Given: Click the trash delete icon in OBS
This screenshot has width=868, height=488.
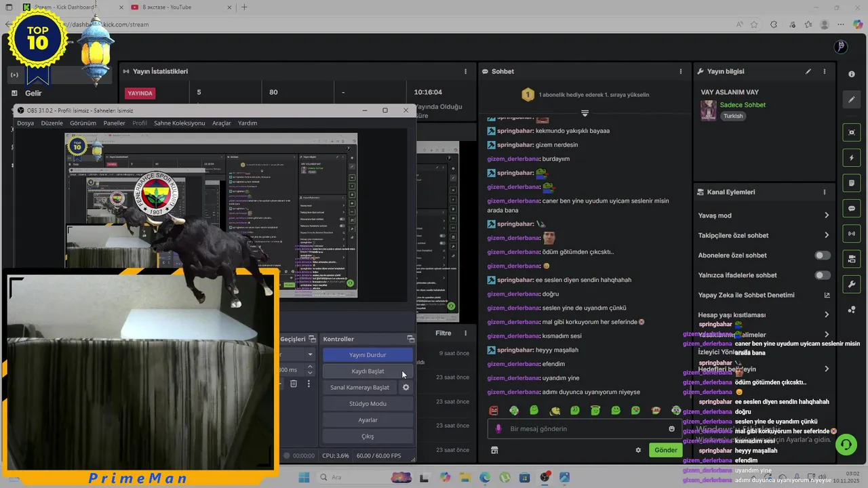Looking at the screenshot, I should tap(294, 384).
